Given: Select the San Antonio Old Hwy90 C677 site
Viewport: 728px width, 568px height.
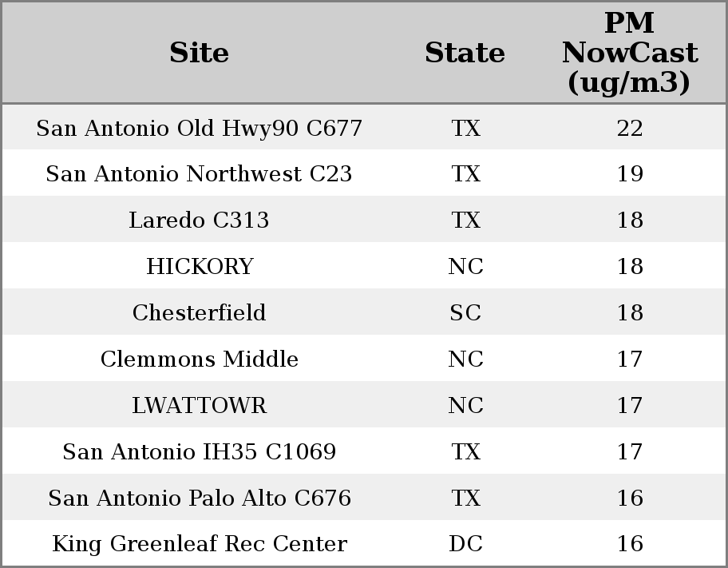Looking at the screenshot, I should 199,129.
